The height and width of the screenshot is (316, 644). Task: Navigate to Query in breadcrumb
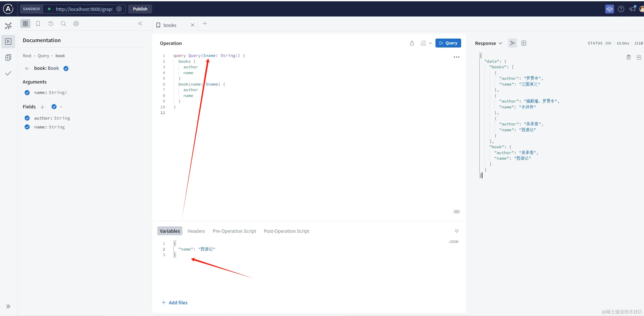[43, 56]
